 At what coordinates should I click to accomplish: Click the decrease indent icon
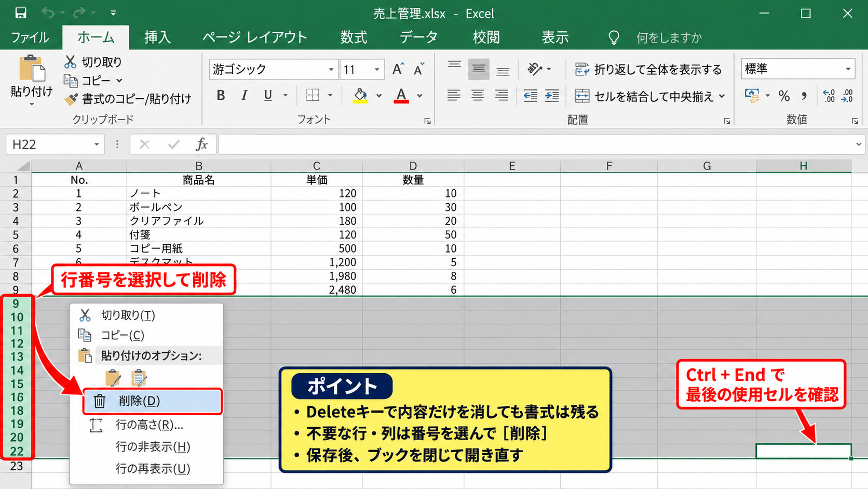pyautogui.click(x=530, y=96)
